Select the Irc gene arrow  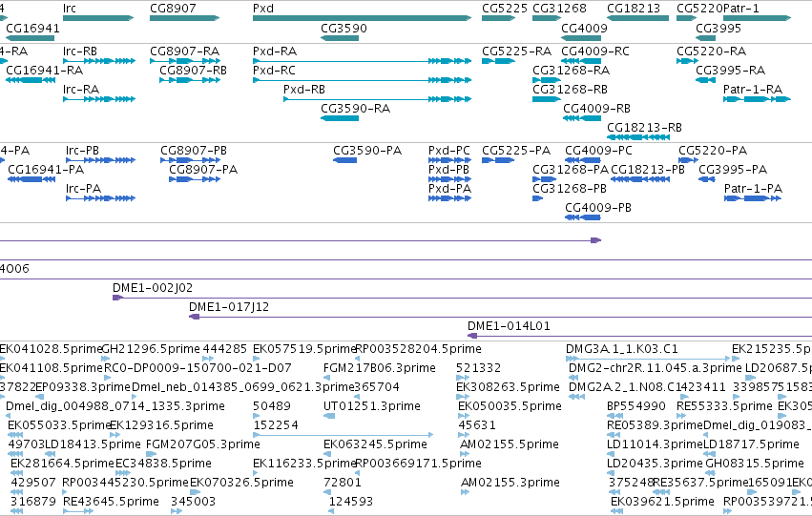98,19
